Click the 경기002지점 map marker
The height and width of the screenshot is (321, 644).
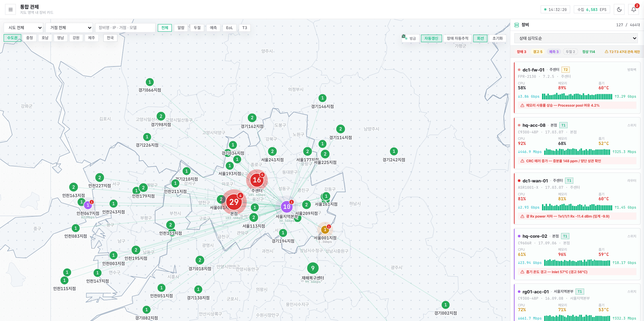445,305
